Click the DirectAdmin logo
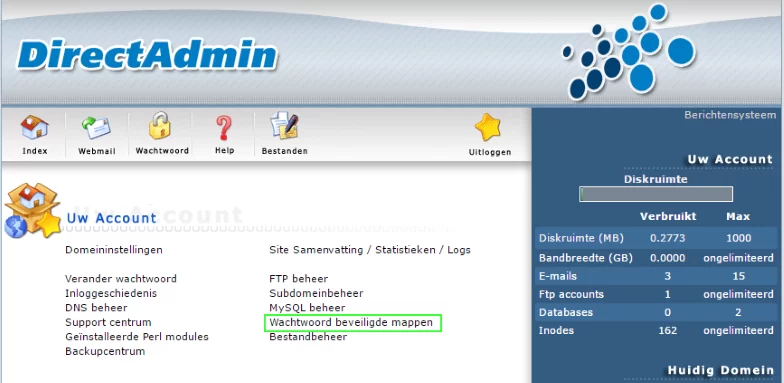The height and width of the screenshot is (383, 784). 147,54
